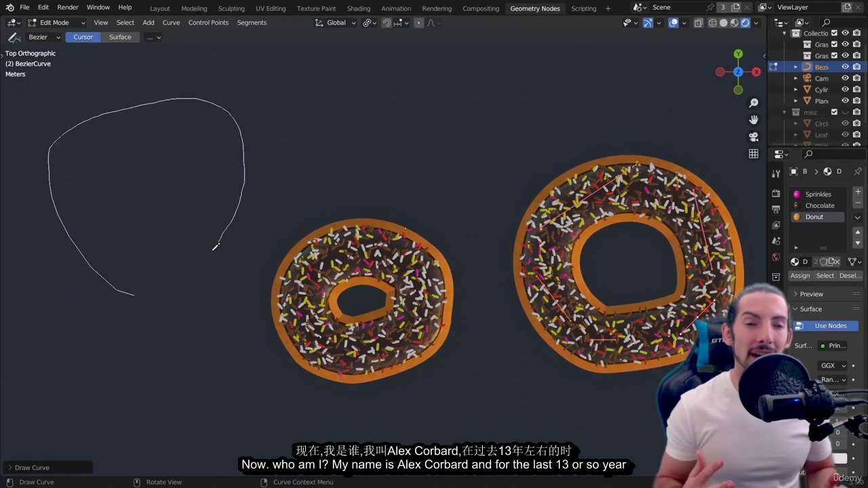Viewport: 868px width, 488px height.
Task: Open the Tool properties tab
Action: [776, 174]
